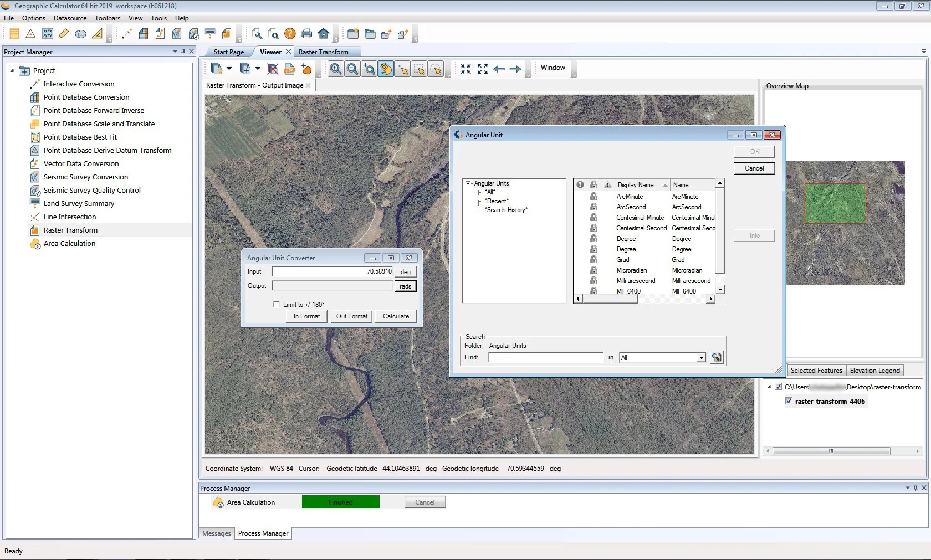Enable the Limit to +/-180° checkbox
This screenshot has width=931, height=560.
pos(277,304)
